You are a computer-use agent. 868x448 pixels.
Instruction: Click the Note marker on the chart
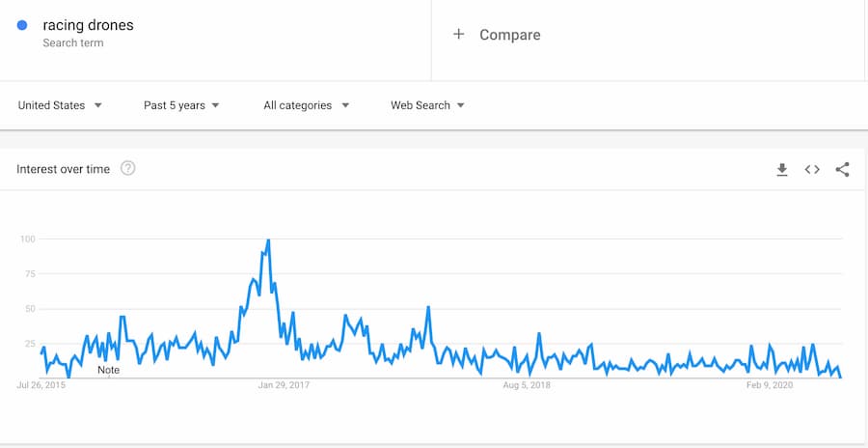tap(109, 370)
